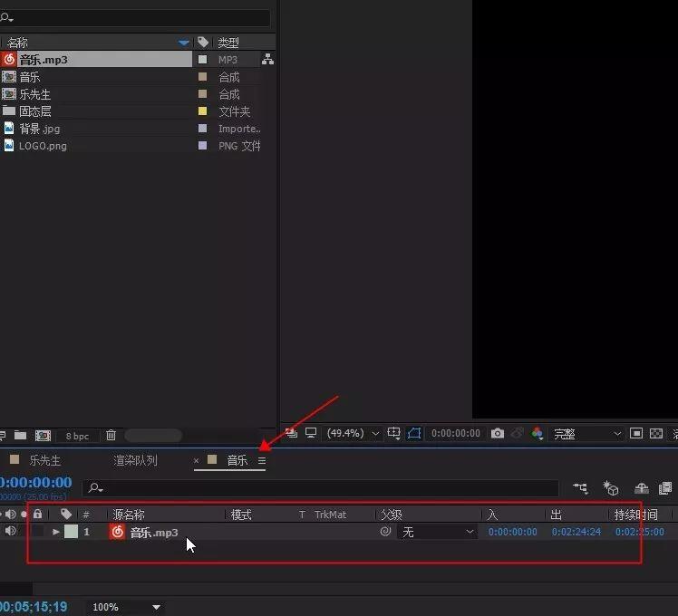Switch to the 乐先生 timeline tab
The height and width of the screenshot is (616, 678).
[45, 460]
